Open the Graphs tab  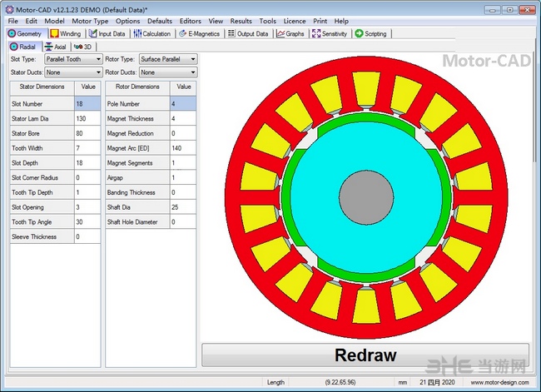pyautogui.click(x=290, y=34)
